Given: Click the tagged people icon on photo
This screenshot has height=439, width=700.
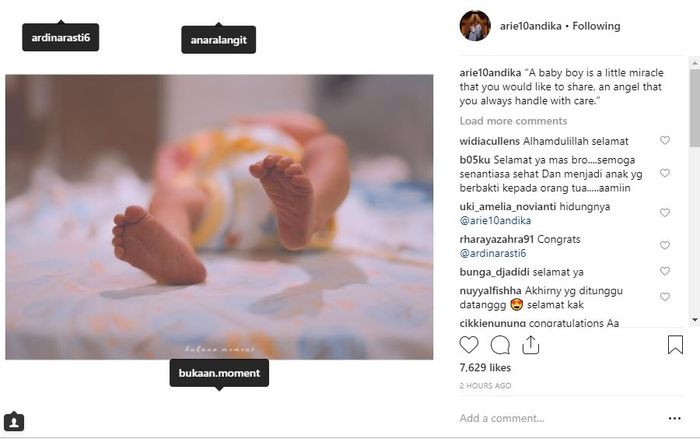Looking at the screenshot, I should (x=14, y=421).
